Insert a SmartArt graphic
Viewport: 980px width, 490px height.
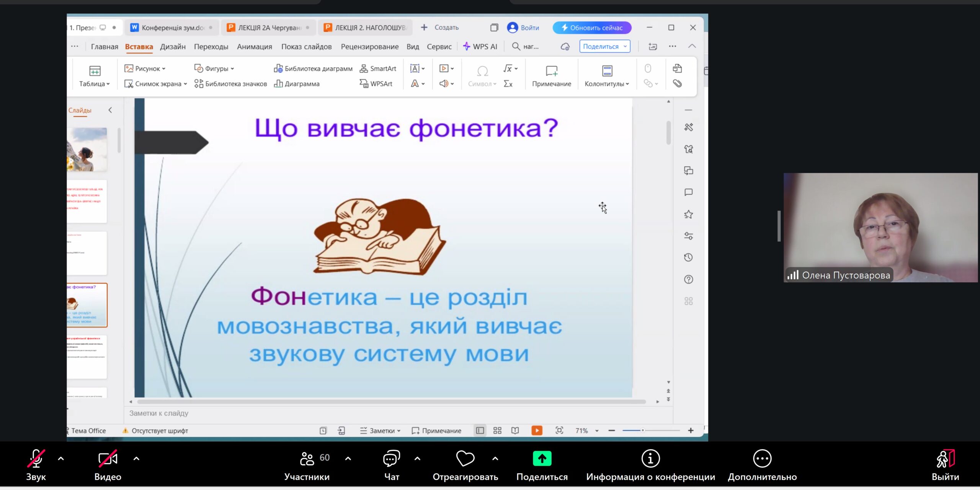[x=377, y=68]
